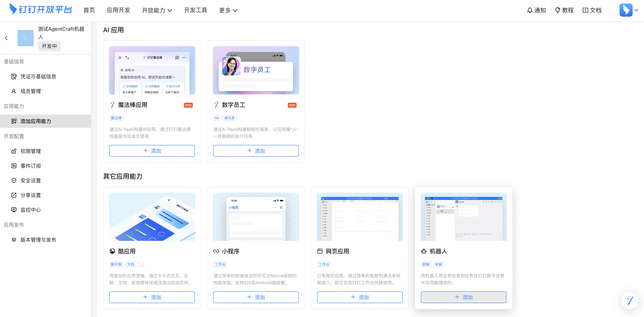This screenshot has width=644, height=317.
Task: Open the 开发工具 nav item
Action: (195, 10)
